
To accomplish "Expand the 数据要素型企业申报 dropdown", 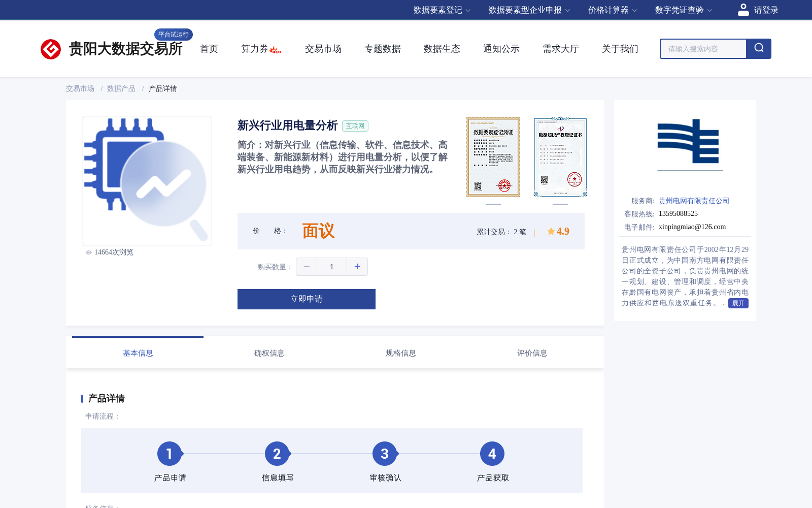I will (x=529, y=10).
